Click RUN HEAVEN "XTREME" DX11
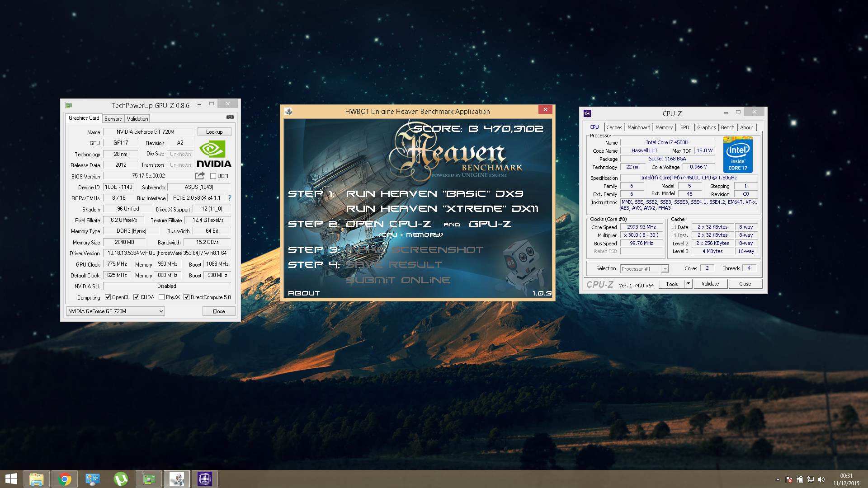Viewport: 868px width, 488px height. click(x=442, y=209)
